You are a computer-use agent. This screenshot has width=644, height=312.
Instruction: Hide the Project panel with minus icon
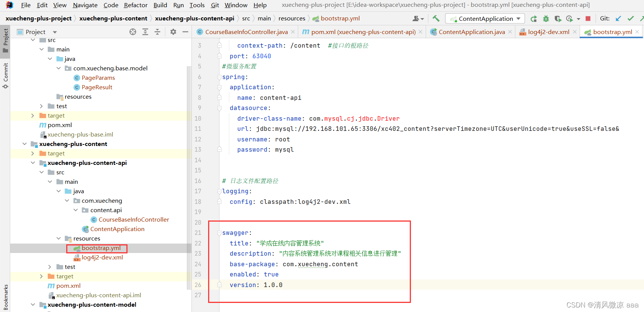point(185,32)
